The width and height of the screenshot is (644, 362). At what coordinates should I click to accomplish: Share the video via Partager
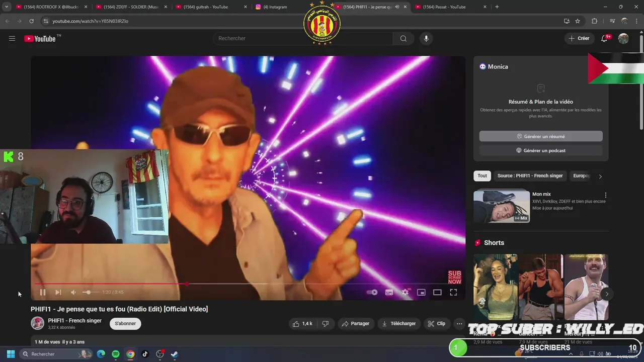(355, 324)
